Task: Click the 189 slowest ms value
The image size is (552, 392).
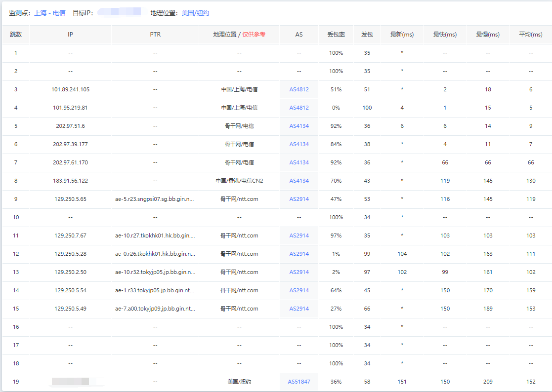Action: [x=488, y=309]
